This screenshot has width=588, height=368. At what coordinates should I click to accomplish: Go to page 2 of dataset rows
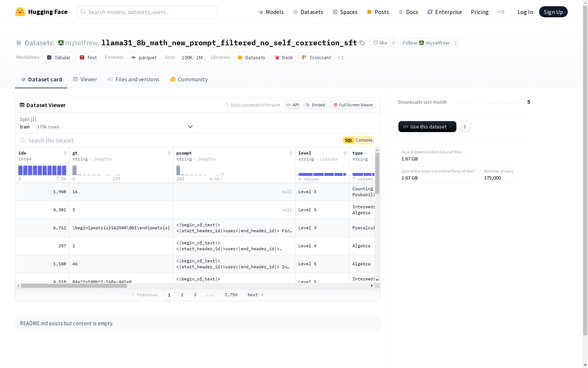point(182,295)
